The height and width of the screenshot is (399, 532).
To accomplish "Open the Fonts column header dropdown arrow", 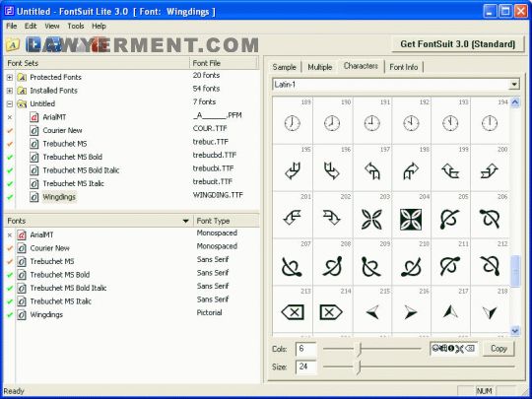I will 185,221.
